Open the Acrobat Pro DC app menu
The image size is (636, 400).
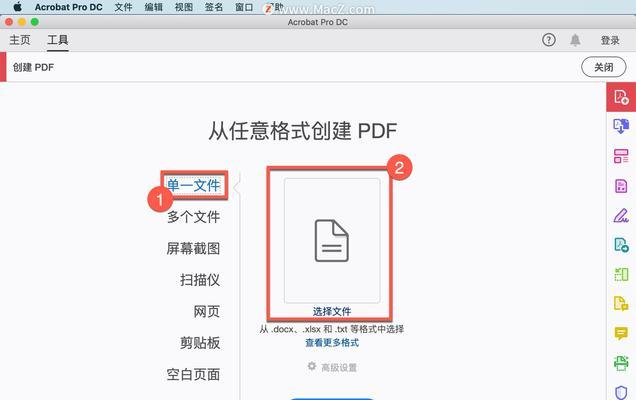pos(69,7)
